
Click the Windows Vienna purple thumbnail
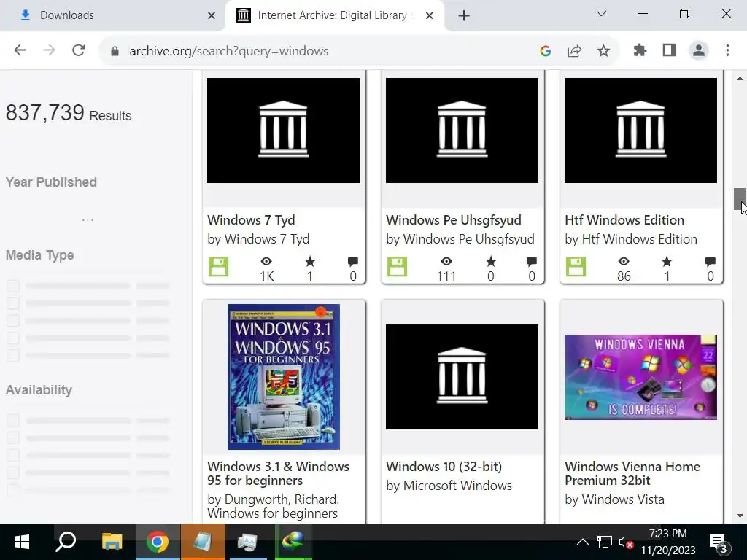640,377
